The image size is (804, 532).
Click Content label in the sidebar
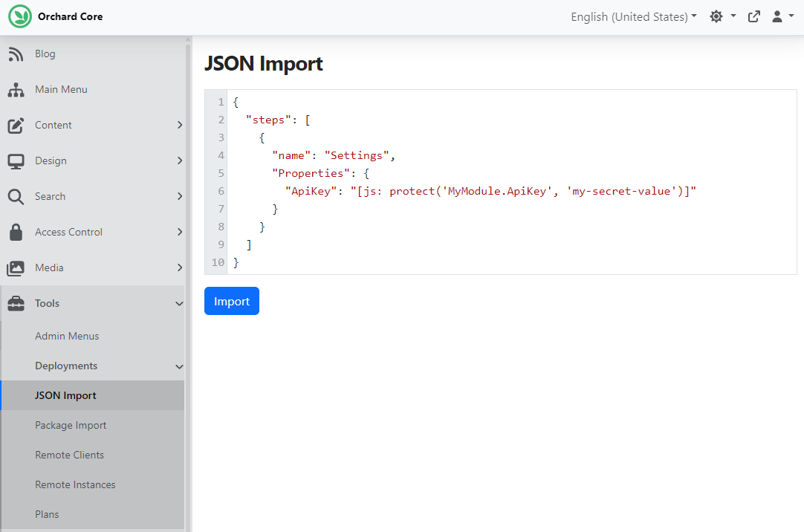[54, 125]
